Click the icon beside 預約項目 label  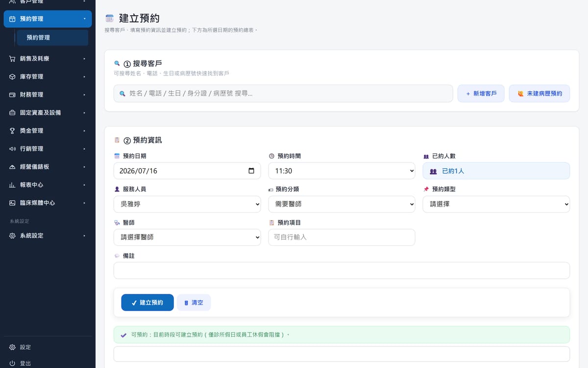coord(271,223)
